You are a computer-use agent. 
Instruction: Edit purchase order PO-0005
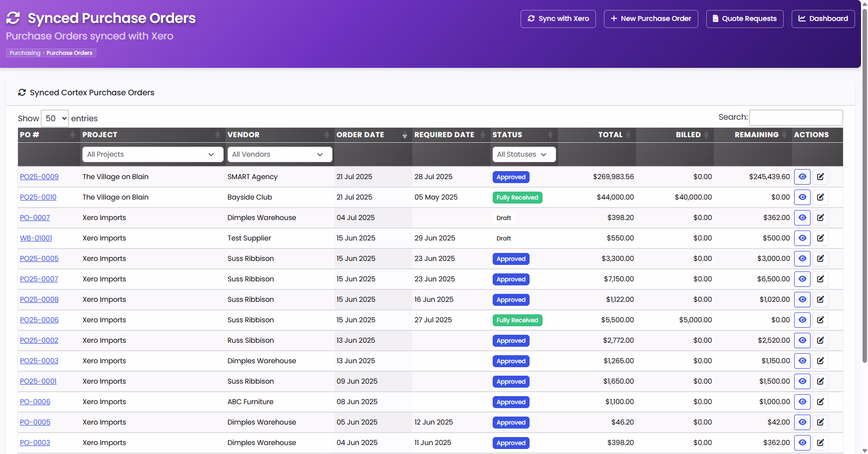pyautogui.click(x=820, y=422)
